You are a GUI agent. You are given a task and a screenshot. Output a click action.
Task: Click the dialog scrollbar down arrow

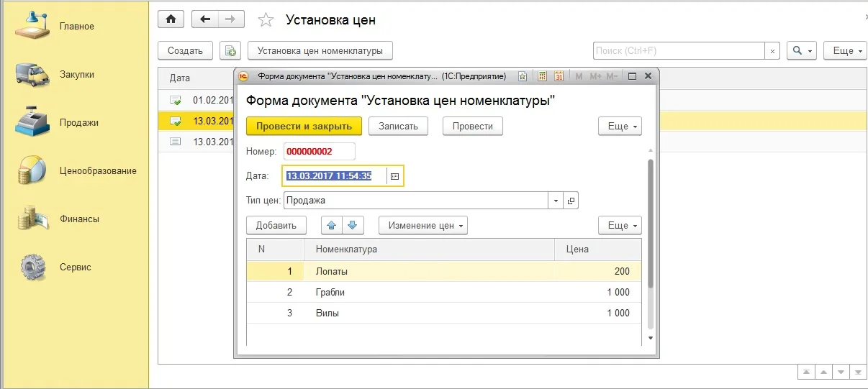pos(651,337)
